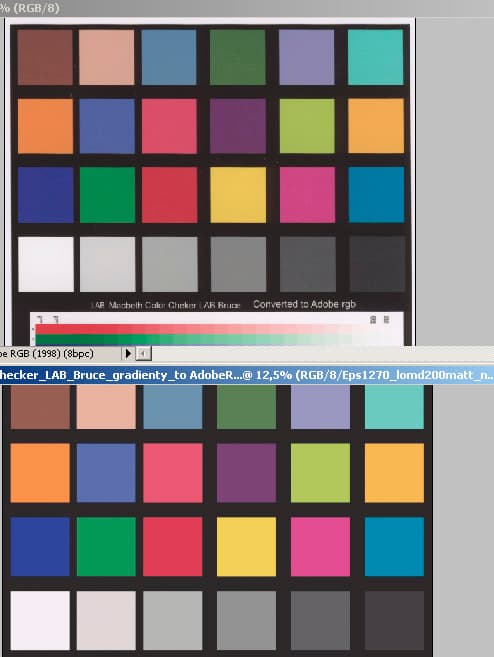This screenshot has height=657, width=494.
Task: Sample the yellow-green patch in the bottom window
Action: click(320, 473)
